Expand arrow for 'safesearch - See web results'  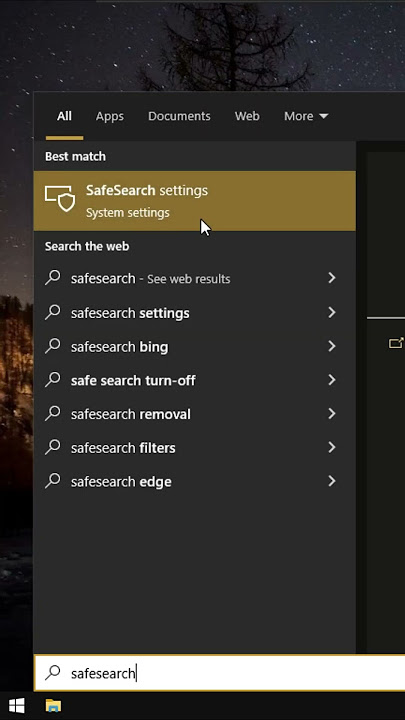pos(332,278)
